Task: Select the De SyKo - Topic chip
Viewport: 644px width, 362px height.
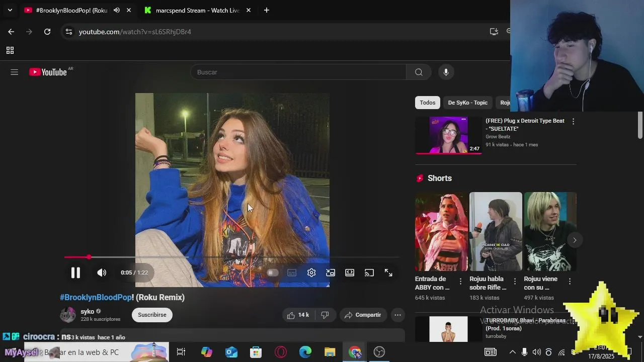Action: coord(468,103)
